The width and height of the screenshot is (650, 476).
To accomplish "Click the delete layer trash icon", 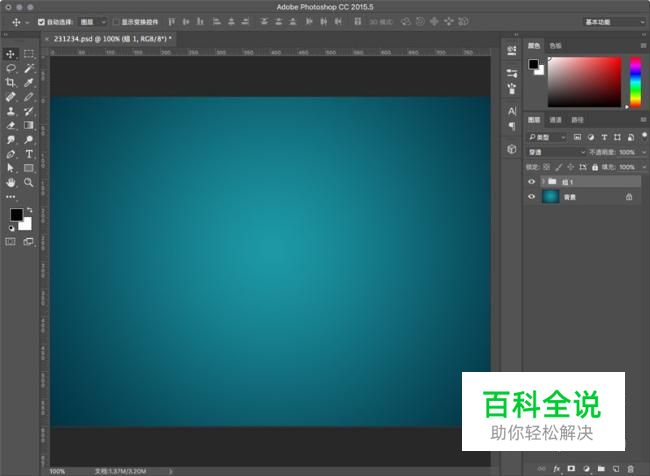I will click(631, 468).
